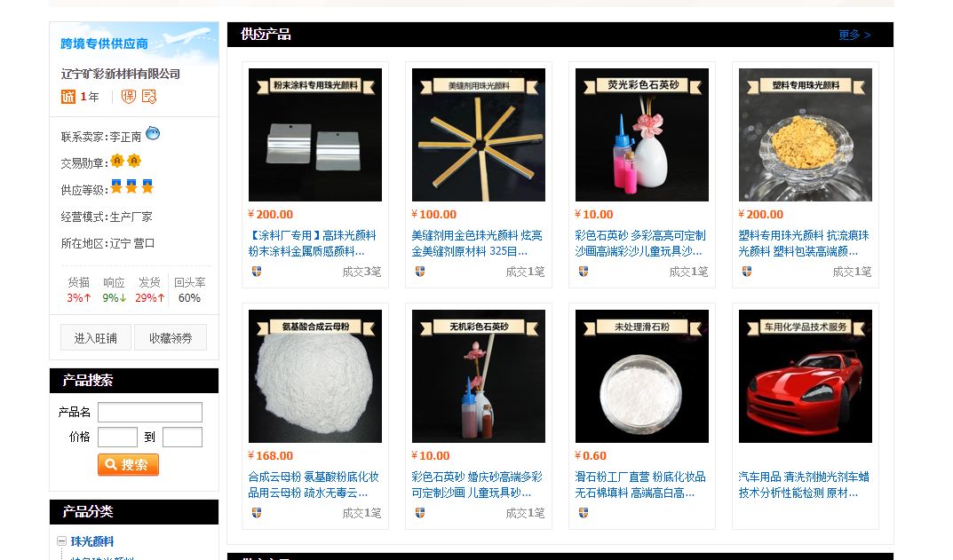Open the red car 车用化学品技术服务 thumbnail
953x560 pixels.
(806, 376)
